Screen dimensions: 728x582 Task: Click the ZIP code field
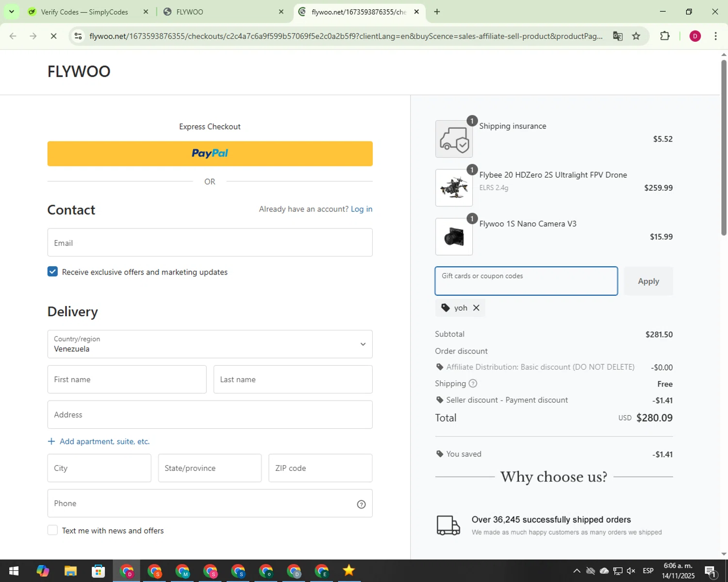[320, 468]
